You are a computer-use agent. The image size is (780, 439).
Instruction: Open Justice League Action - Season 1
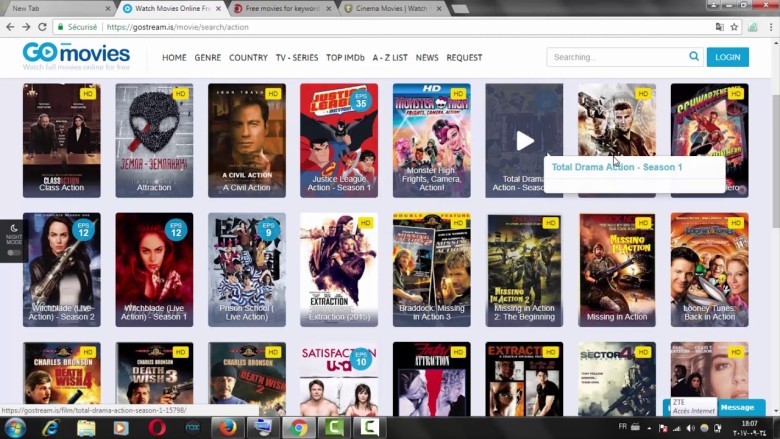(x=339, y=141)
